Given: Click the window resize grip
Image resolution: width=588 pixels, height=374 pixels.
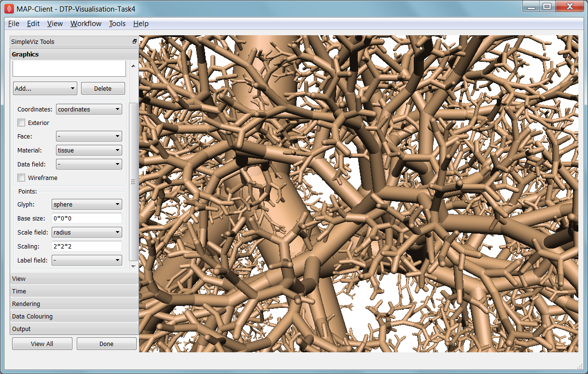Looking at the screenshot, I should pyautogui.click(x=580, y=366).
